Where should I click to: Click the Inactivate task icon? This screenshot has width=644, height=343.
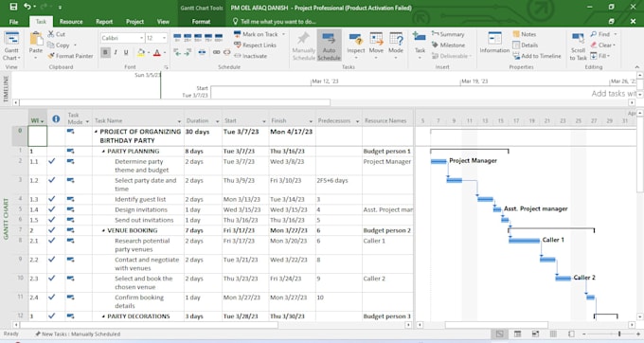(x=238, y=56)
